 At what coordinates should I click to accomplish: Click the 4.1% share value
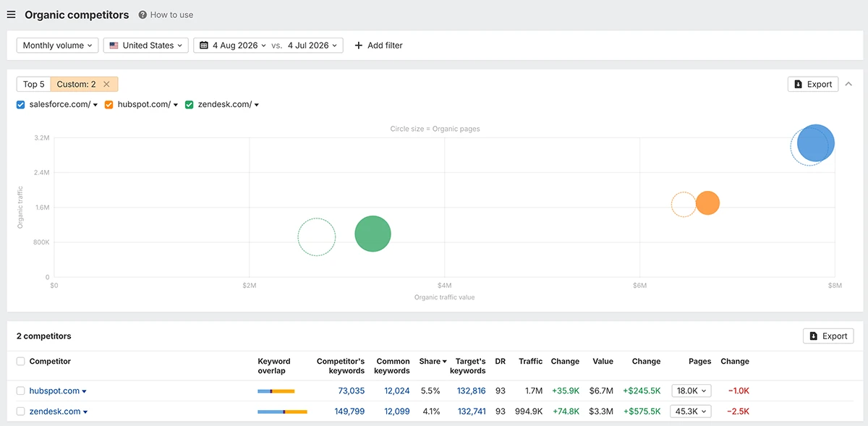pyautogui.click(x=430, y=412)
